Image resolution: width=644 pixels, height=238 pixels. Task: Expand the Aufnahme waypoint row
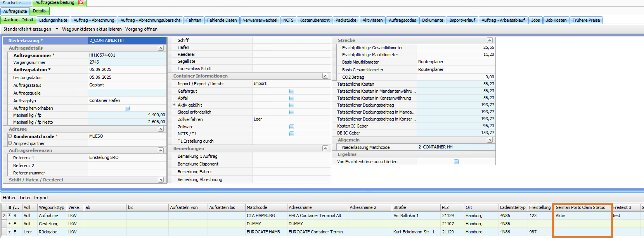point(9,216)
